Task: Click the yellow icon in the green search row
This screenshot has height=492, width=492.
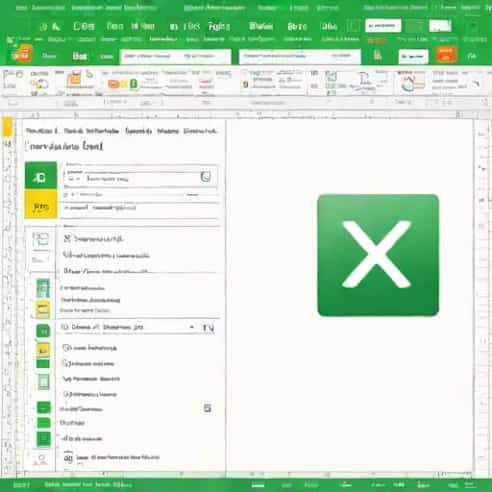Action: pos(378,55)
